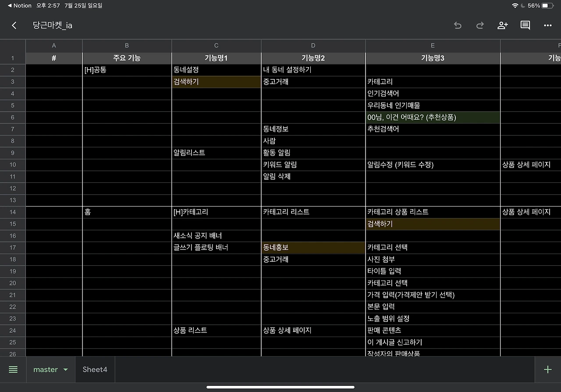561x392 pixels.
Task: Select the '알림 삭제' cell
Action: tap(313, 177)
